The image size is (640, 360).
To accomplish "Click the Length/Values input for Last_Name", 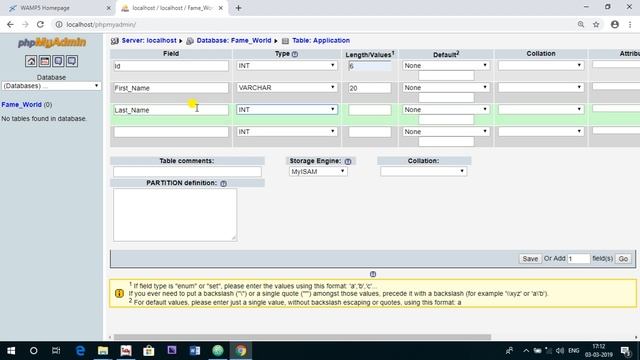I will [369, 110].
